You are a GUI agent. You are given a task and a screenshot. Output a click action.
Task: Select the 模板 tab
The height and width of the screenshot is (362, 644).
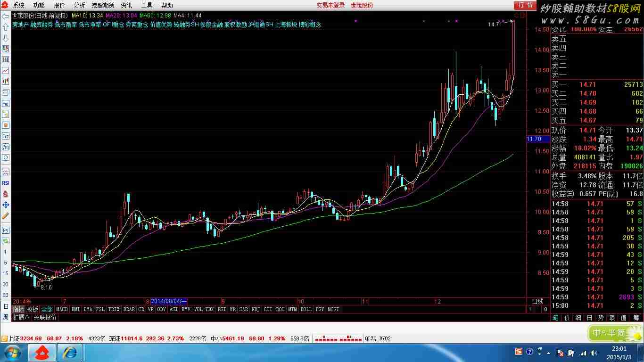pyautogui.click(x=33, y=309)
